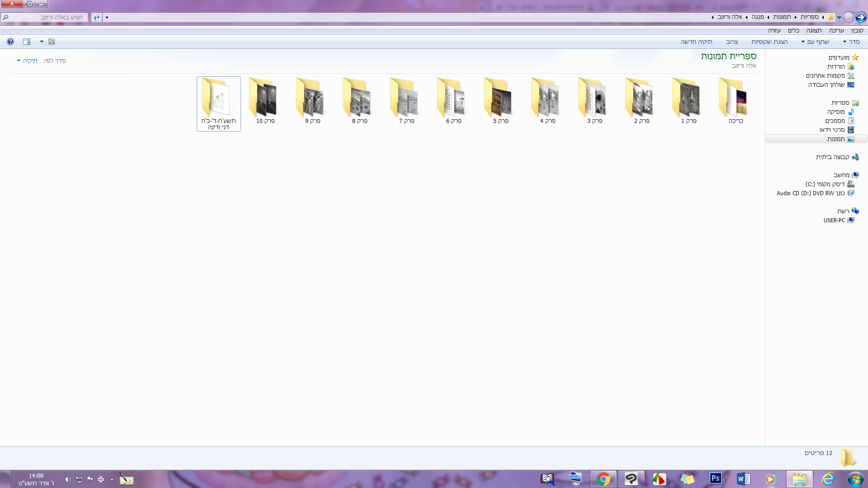Click the change view icon
The height and width of the screenshot is (488, 868).
[x=52, y=42]
